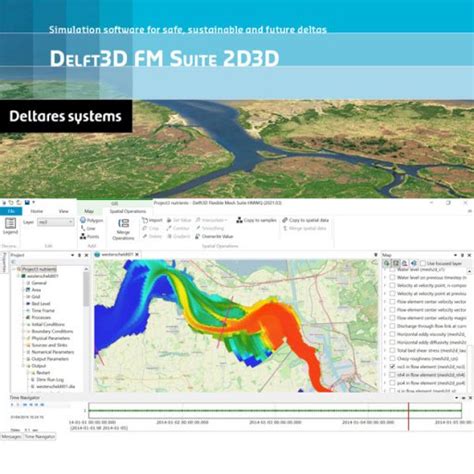The image size is (474, 474).
Task: Enable Water level on previous timestep layer
Action: pos(392,277)
